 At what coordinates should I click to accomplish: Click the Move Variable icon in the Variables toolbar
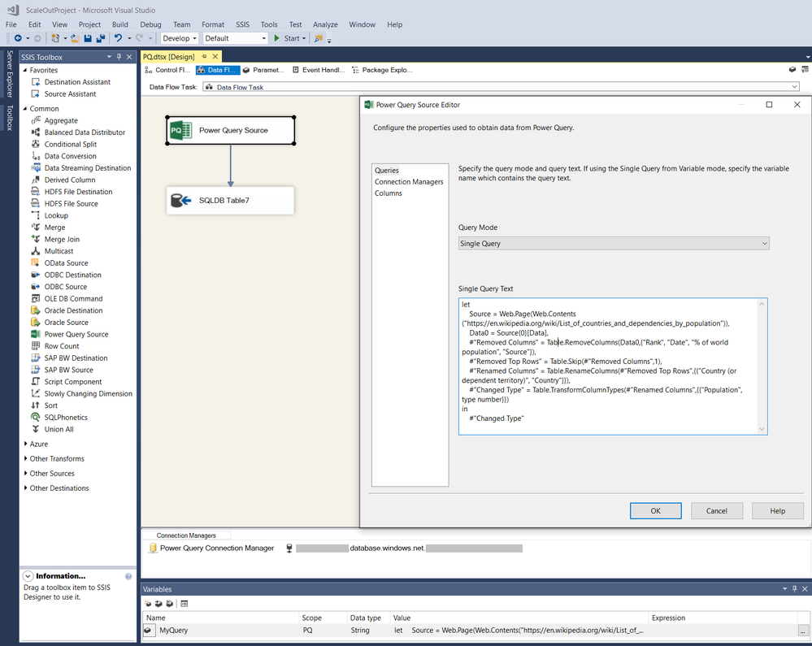(158, 604)
